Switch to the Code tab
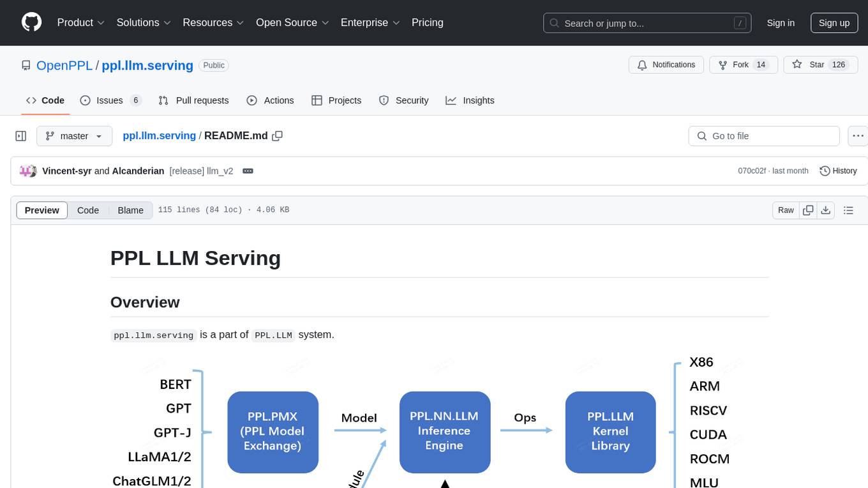Image resolution: width=868 pixels, height=488 pixels. click(45, 100)
